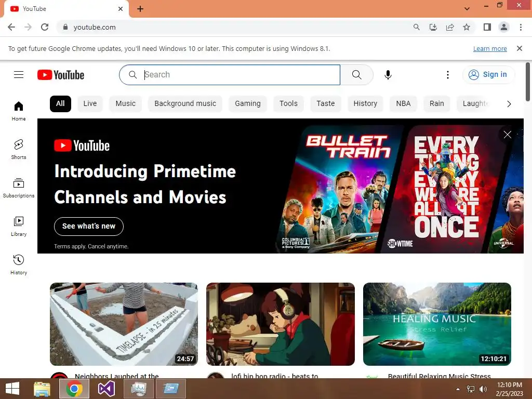Click the zoom magnifier icon in address bar
Image resolution: width=532 pixels, height=399 pixels.
[x=416, y=27]
